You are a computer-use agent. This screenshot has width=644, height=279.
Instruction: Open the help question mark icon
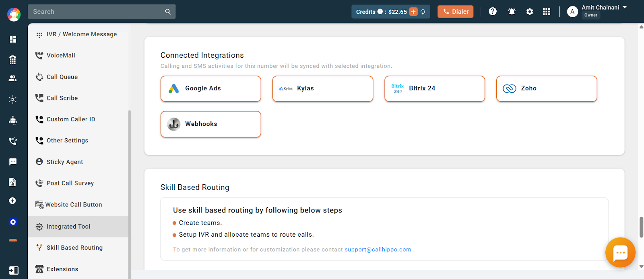(x=493, y=11)
